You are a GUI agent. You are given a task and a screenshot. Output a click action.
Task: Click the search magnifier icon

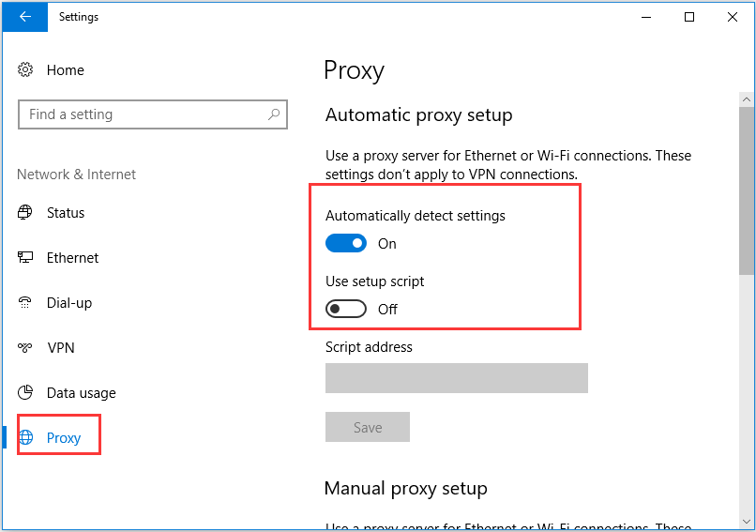click(274, 114)
